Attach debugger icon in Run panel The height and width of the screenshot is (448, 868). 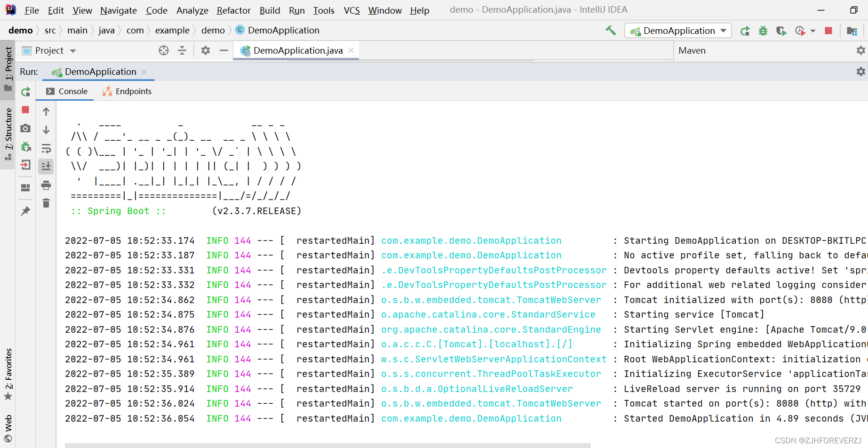coord(25,146)
